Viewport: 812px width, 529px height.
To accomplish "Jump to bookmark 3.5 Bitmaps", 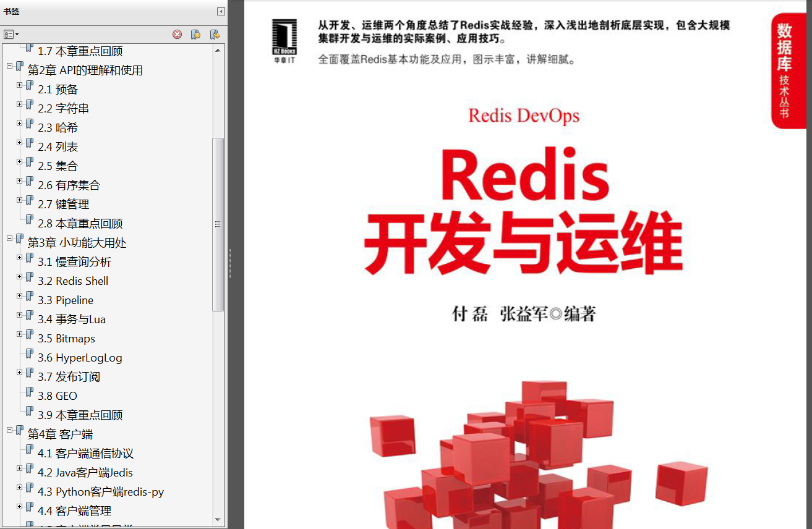I will [x=66, y=339].
